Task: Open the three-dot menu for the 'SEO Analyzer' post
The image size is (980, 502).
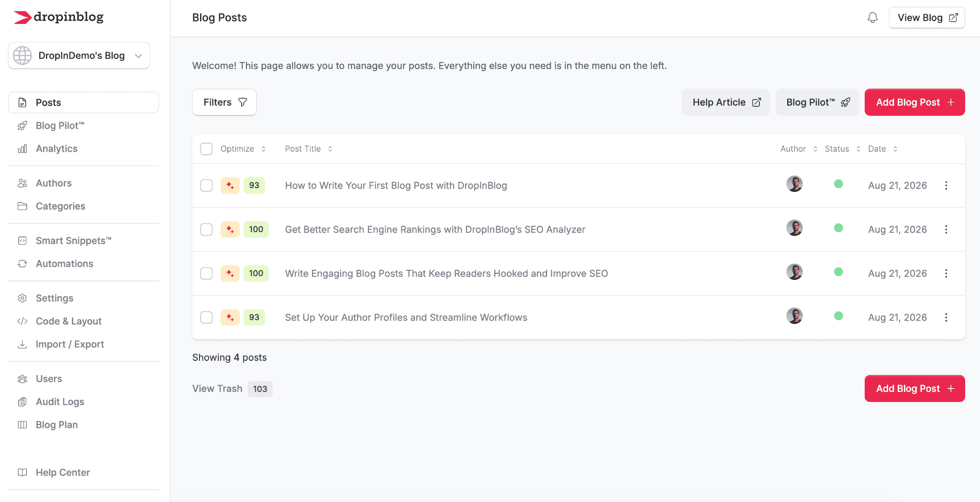Action: (x=946, y=229)
